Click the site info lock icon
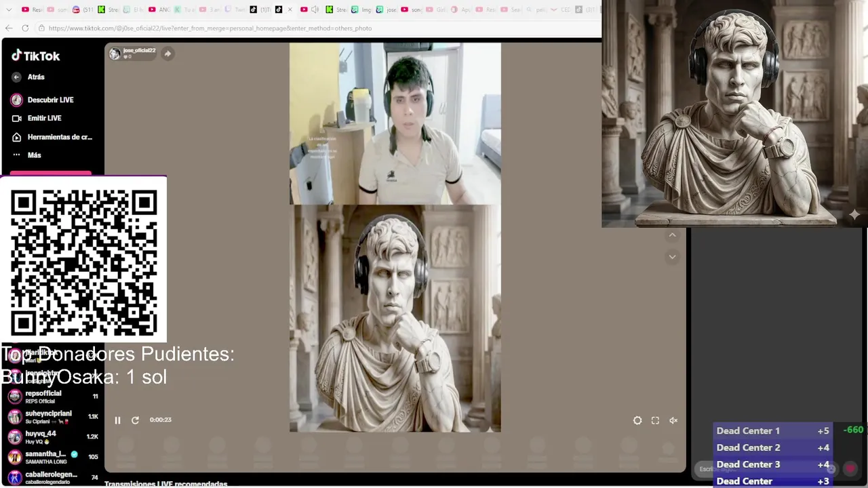868x488 pixels. pyautogui.click(x=41, y=28)
